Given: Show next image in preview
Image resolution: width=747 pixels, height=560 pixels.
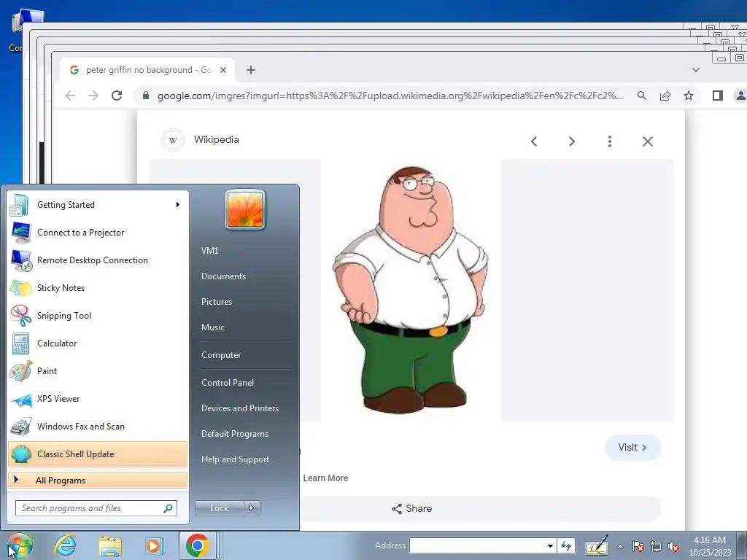Looking at the screenshot, I should click(x=572, y=141).
